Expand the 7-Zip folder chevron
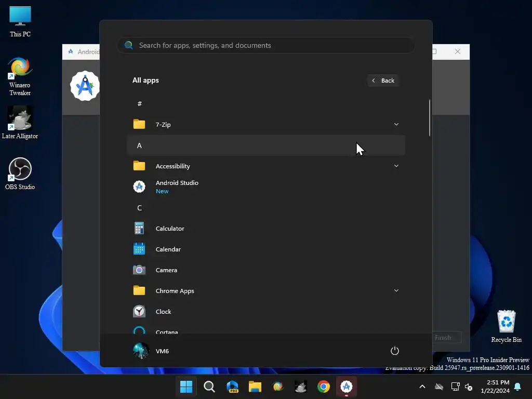Image resolution: width=532 pixels, height=399 pixels. coord(396,124)
